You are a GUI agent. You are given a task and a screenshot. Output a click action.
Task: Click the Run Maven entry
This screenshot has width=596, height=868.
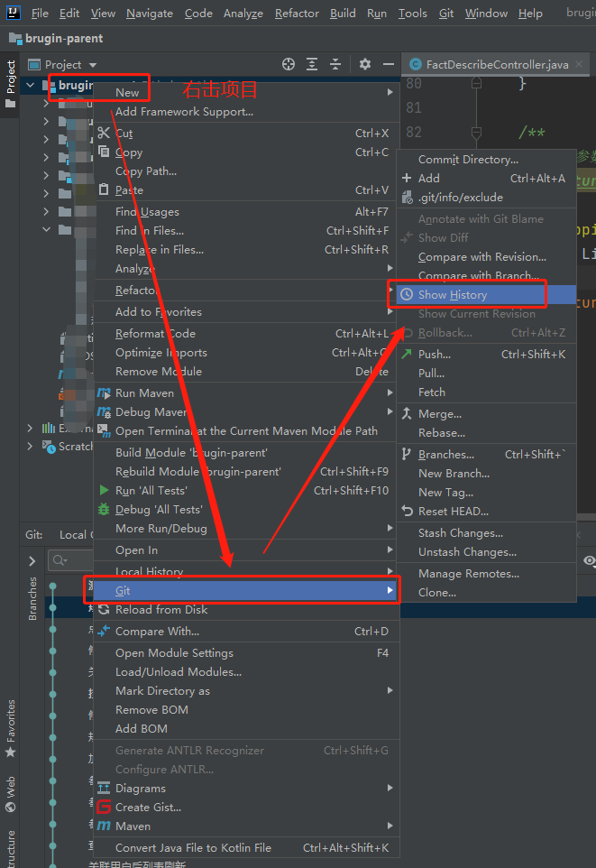click(247, 393)
